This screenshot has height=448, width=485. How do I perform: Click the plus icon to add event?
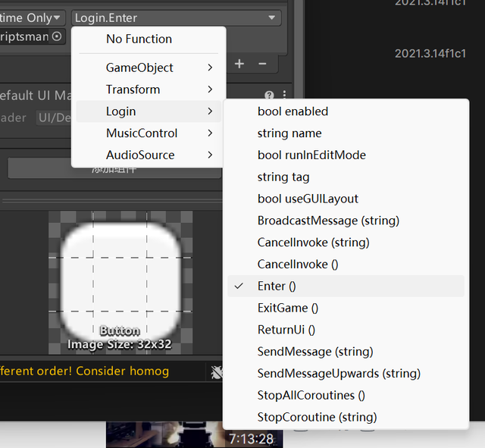click(239, 64)
